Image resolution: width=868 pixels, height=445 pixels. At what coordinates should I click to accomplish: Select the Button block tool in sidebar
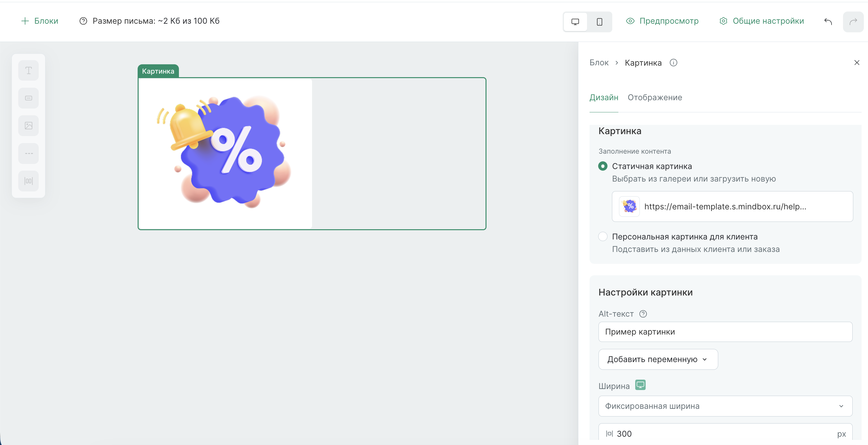[28, 98]
